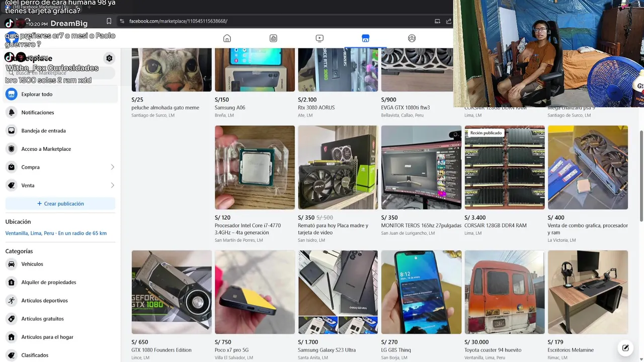Change location Ventanilla, Lima, Peru link

point(56,233)
